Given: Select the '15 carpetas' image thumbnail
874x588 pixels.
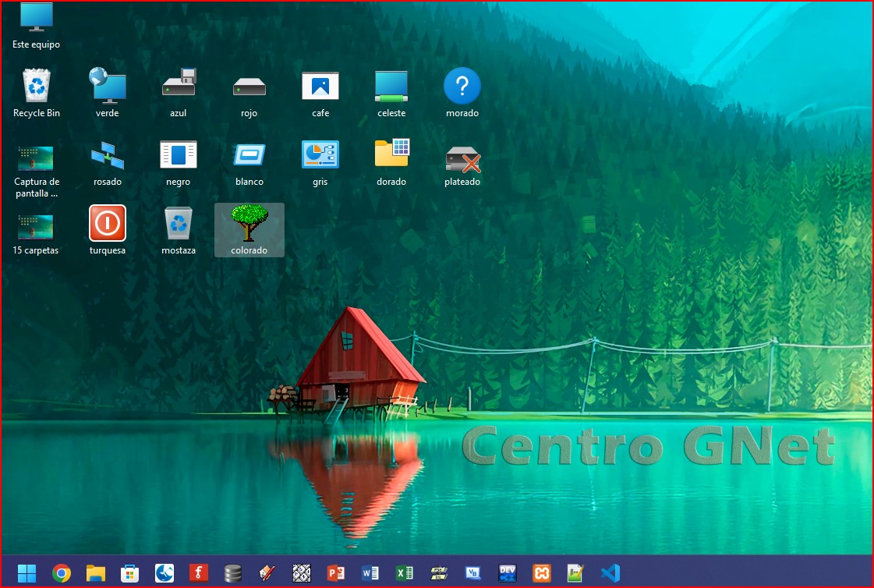Looking at the screenshot, I should [x=36, y=227].
